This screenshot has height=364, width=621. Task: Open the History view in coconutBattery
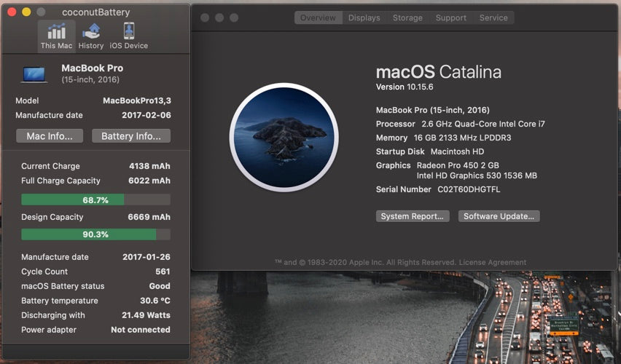point(91,36)
